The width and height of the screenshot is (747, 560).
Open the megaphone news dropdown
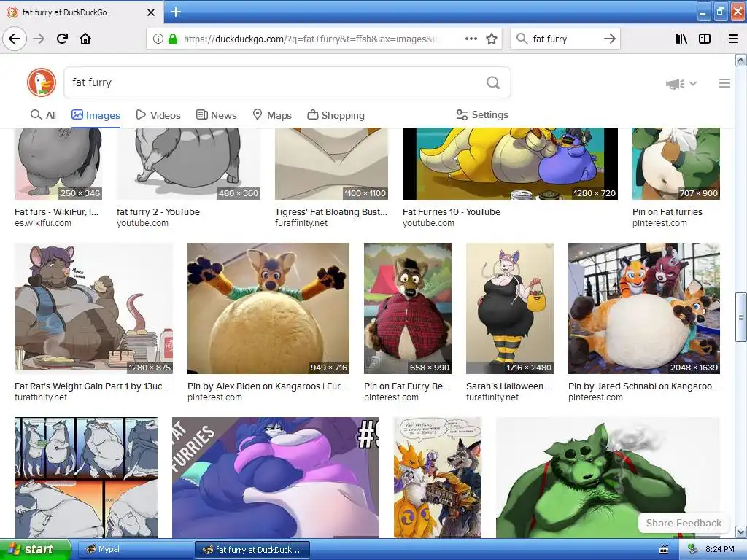(681, 83)
